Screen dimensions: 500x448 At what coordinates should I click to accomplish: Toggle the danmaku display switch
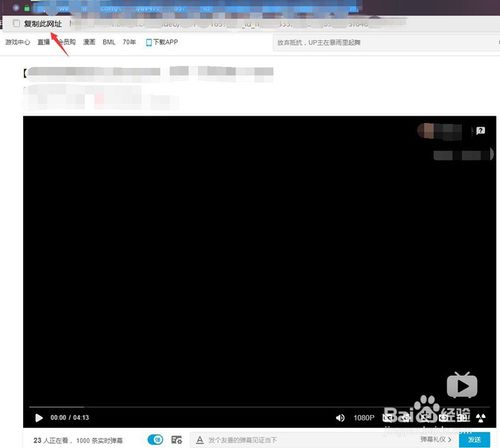point(155,440)
